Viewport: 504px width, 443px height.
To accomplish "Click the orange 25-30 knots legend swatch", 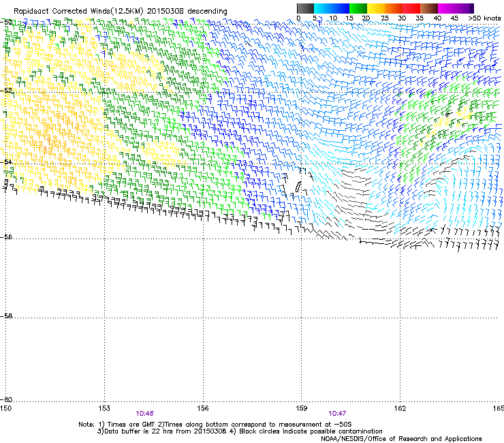I will coord(394,8).
